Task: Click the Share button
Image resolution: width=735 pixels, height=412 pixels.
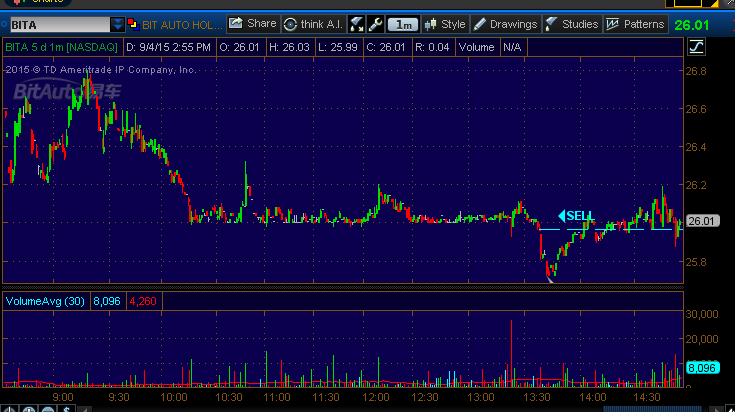Action: [x=253, y=23]
